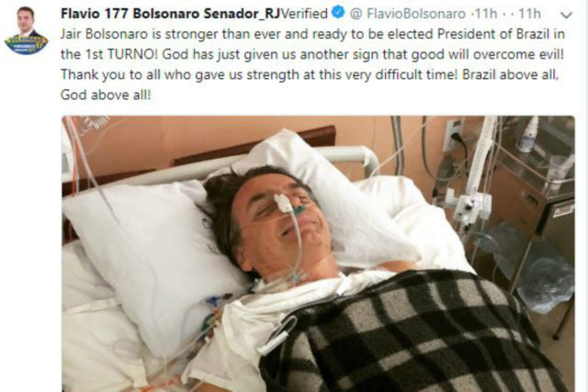Click the @FlavioBolsonaro handle
The width and height of the screenshot is (588, 392).
pos(408,14)
